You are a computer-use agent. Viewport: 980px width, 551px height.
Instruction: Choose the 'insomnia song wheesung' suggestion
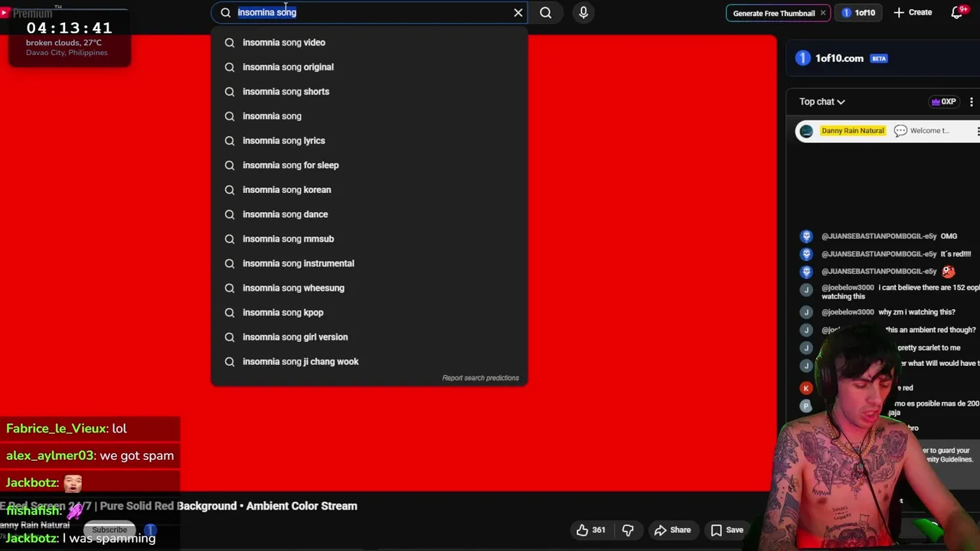(x=369, y=288)
